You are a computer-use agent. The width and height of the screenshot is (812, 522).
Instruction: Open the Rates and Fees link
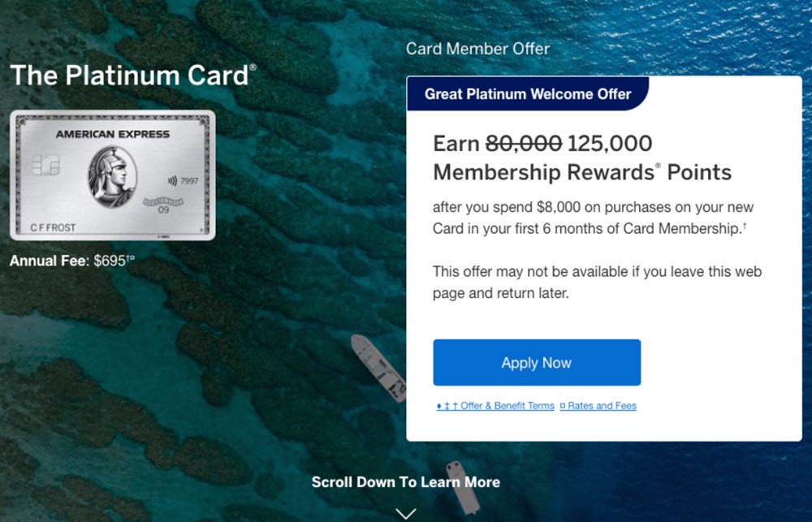[x=599, y=405]
